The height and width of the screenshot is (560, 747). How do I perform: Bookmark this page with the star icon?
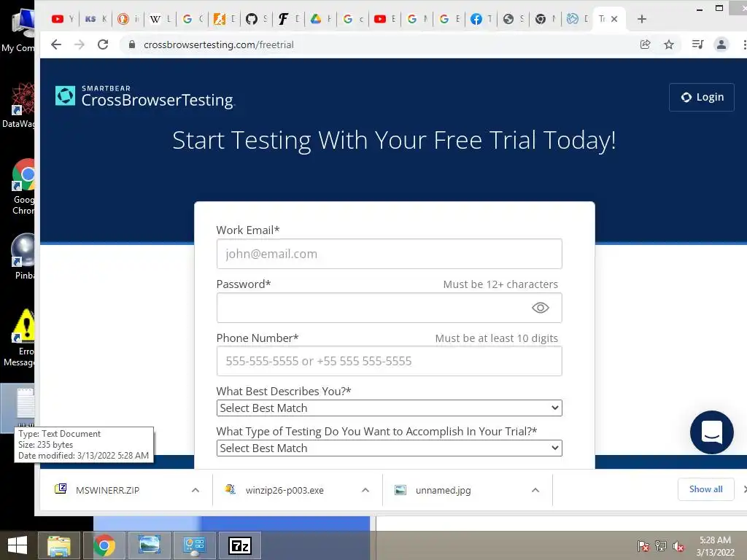pos(669,44)
